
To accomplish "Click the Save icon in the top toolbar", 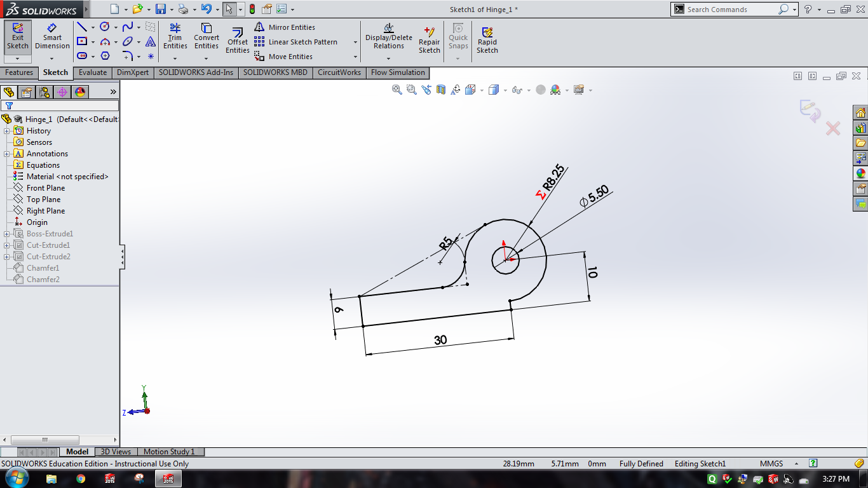I will pos(161,9).
